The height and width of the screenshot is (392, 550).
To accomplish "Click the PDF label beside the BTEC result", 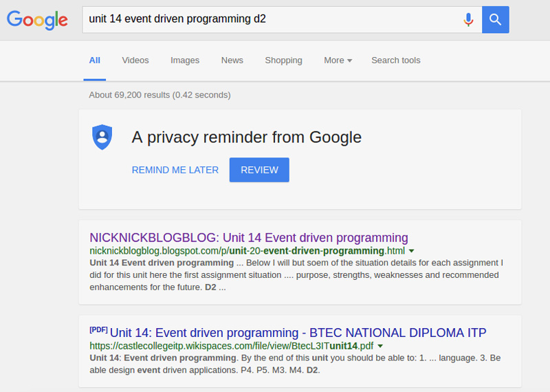I will pyautogui.click(x=98, y=329).
